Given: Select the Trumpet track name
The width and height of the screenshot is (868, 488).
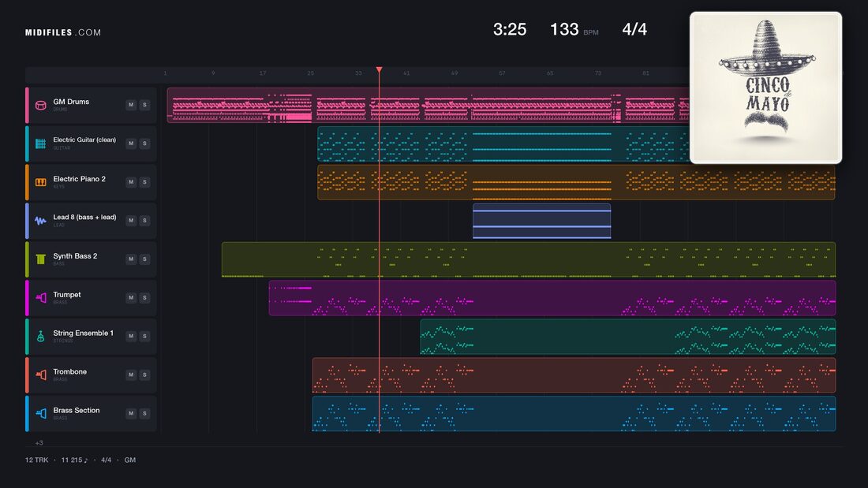Looking at the screenshot, I should coord(67,295).
